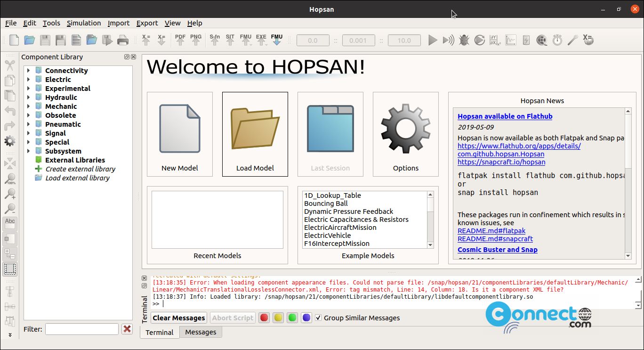Expand the Hydraulic library node
Viewport: 644px width, 350px height.
pos(28,98)
